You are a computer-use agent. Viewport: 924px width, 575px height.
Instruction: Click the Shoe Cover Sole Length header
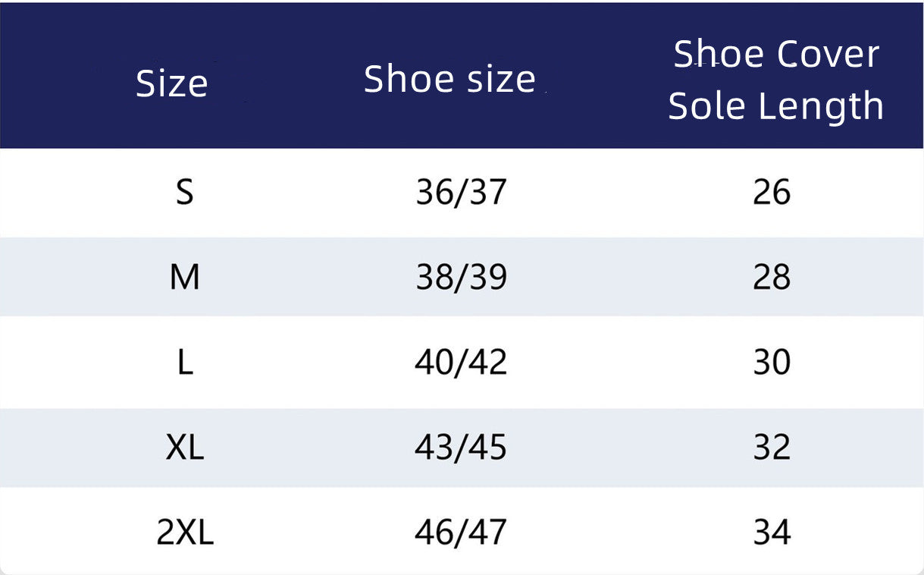[776, 80]
